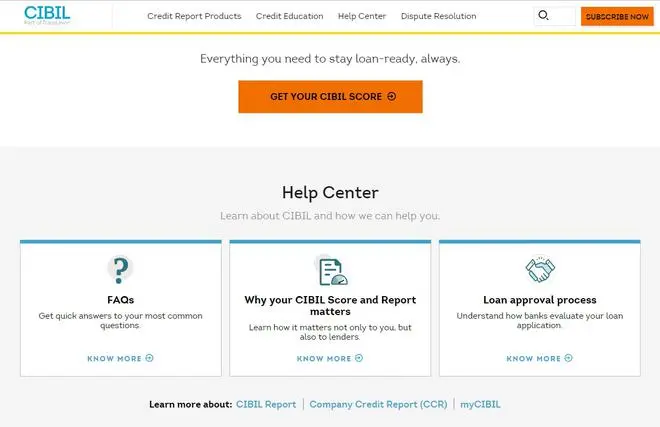Open the search magnifier icon

(543, 16)
